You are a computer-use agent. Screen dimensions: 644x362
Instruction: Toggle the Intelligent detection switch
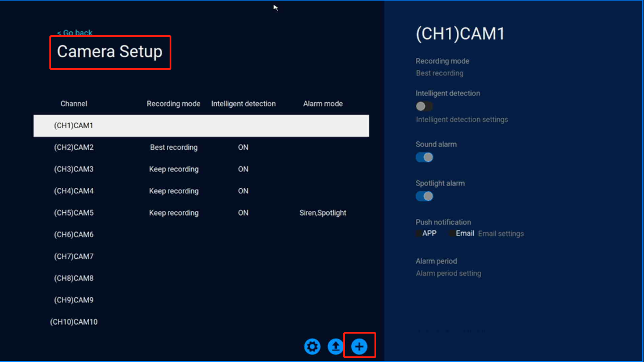coord(424,106)
